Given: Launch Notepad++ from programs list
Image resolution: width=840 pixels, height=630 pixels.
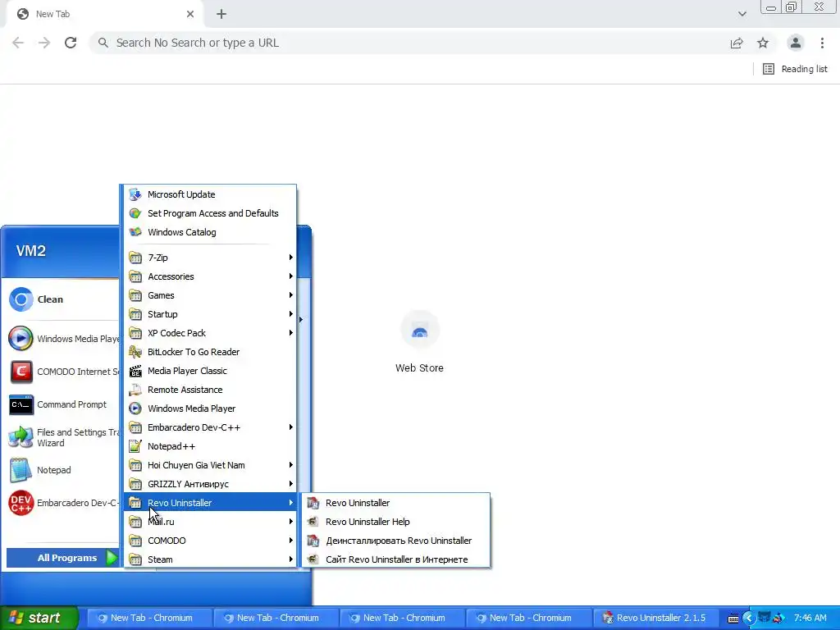Looking at the screenshot, I should [210, 446].
